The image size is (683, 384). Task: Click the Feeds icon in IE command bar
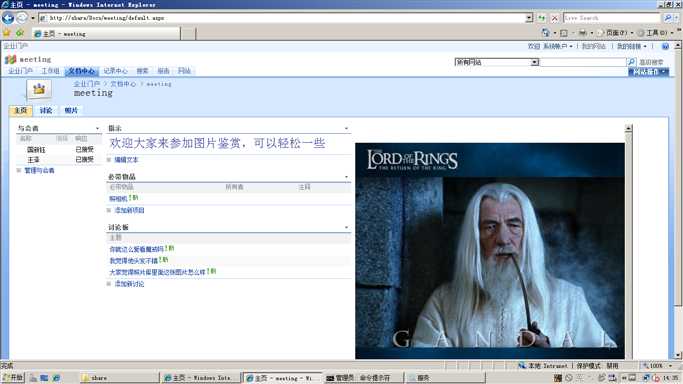(564, 33)
